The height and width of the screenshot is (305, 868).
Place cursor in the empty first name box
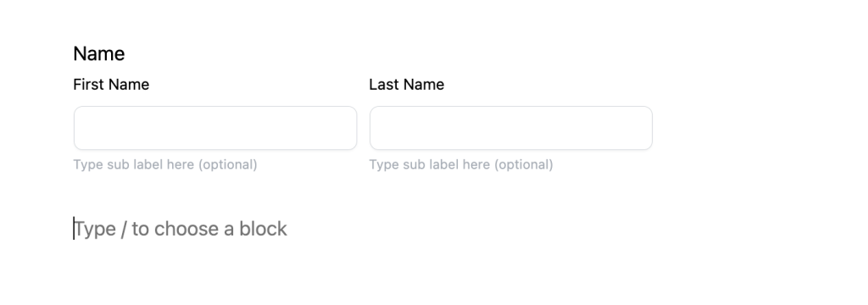[215, 128]
